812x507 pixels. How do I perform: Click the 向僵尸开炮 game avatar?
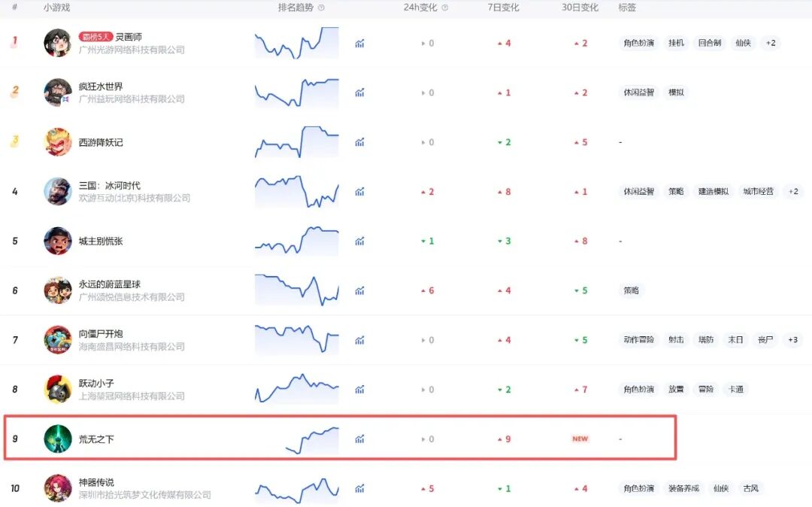[x=57, y=340]
